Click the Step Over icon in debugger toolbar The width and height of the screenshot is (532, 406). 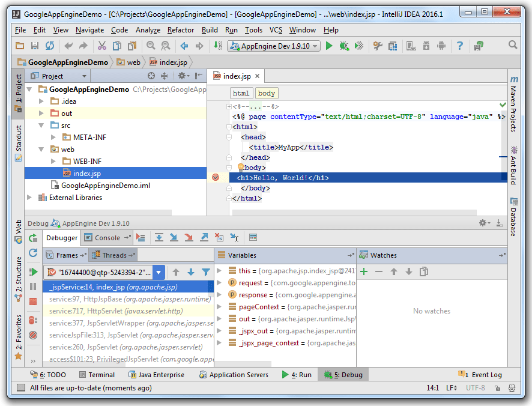tap(159, 238)
